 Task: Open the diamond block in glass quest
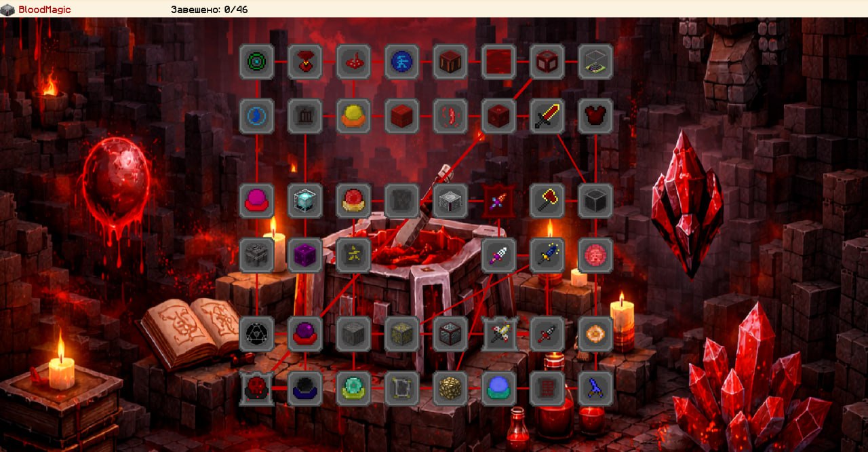[x=305, y=201]
